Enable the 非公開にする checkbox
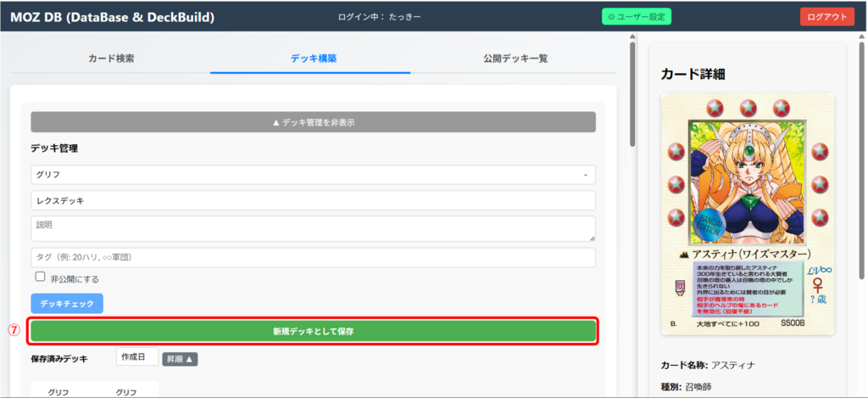Image resolution: width=868 pixels, height=398 pixels. coord(40,277)
